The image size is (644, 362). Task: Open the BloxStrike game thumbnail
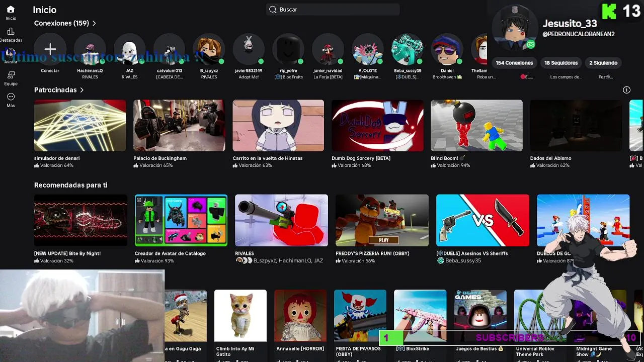click(420, 316)
